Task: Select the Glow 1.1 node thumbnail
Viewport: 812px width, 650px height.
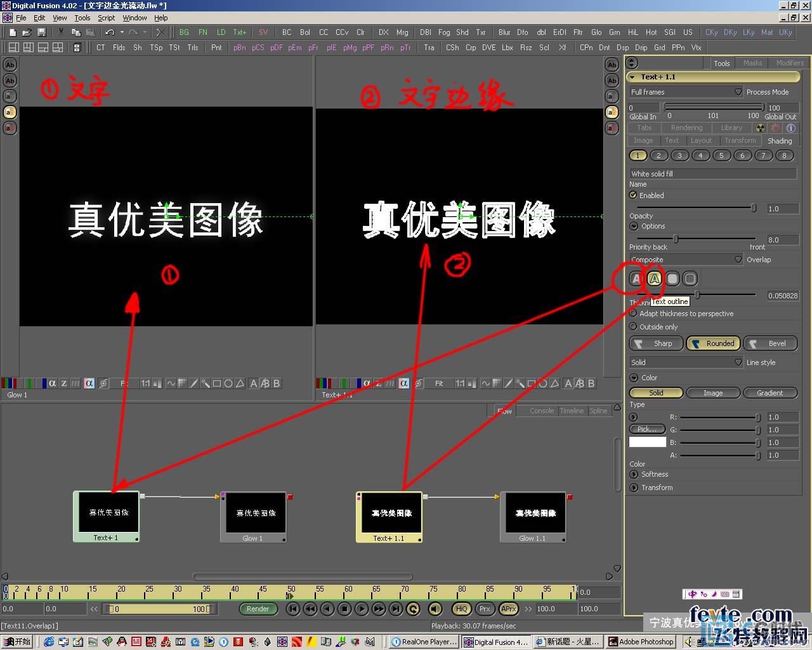Action: [x=533, y=514]
